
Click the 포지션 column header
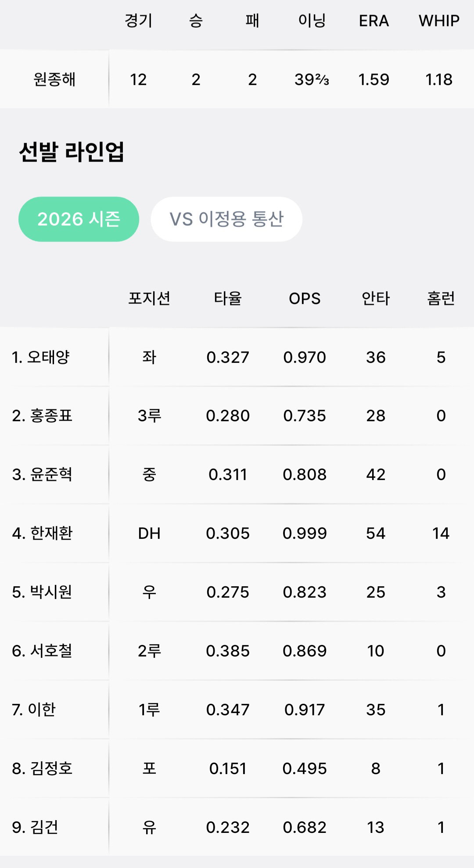(x=149, y=298)
